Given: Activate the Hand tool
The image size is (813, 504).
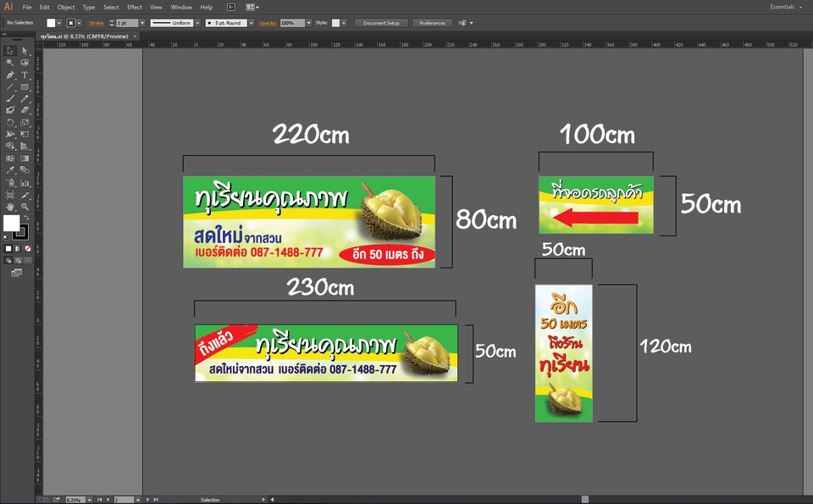Looking at the screenshot, I should [x=10, y=206].
